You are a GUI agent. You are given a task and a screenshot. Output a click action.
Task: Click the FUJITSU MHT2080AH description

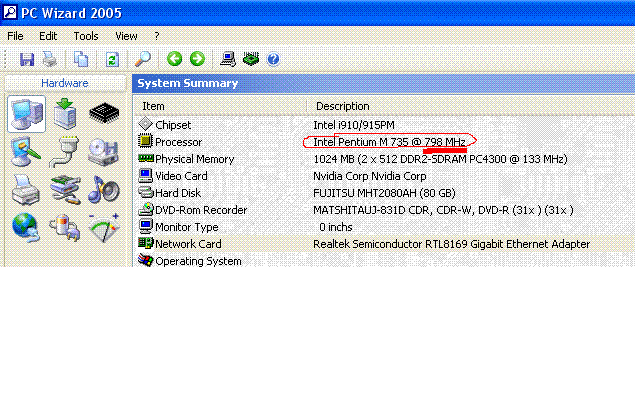pyautogui.click(x=384, y=193)
